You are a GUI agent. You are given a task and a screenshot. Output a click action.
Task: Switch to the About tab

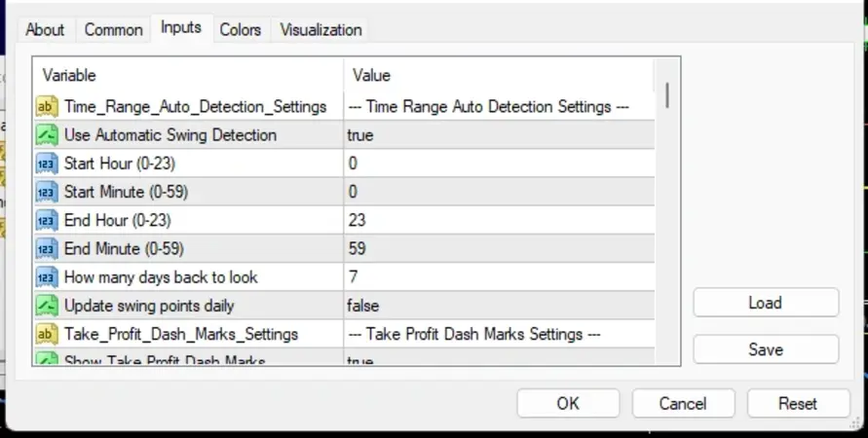click(45, 30)
